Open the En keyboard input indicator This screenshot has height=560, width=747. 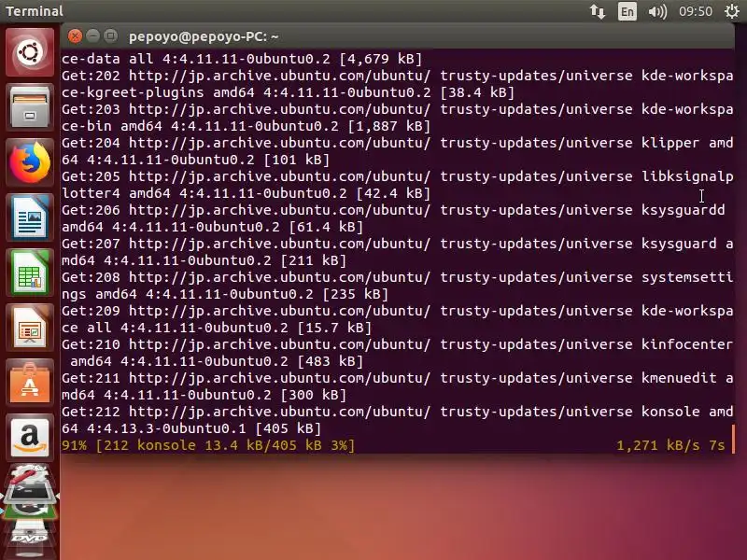627,11
